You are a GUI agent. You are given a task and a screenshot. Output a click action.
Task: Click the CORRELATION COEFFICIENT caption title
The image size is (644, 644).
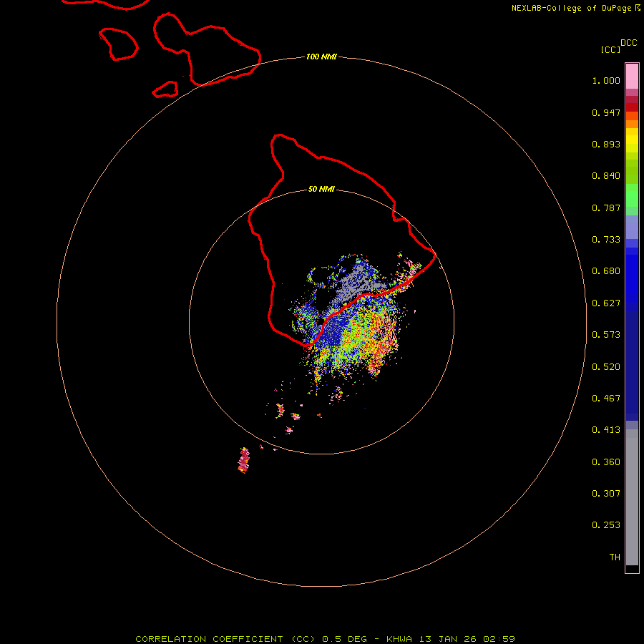209,639
